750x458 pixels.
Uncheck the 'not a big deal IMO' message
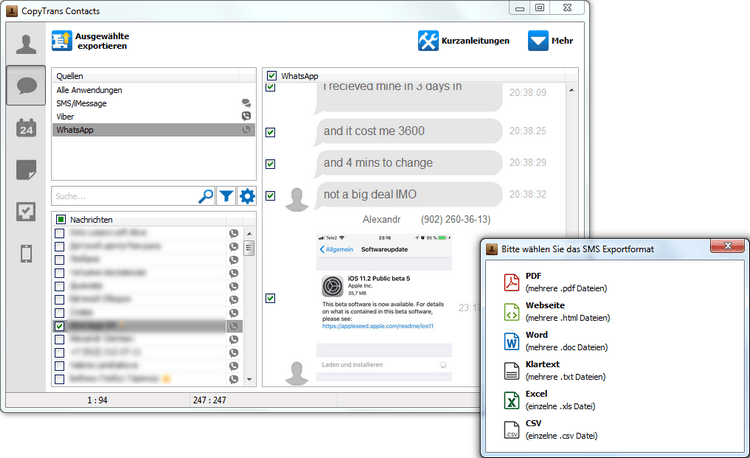pyautogui.click(x=270, y=196)
